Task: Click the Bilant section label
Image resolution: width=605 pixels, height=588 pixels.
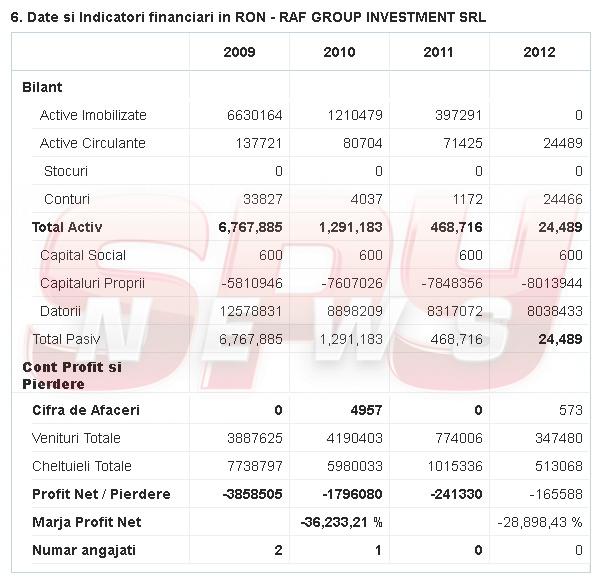Action: (x=42, y=88)
